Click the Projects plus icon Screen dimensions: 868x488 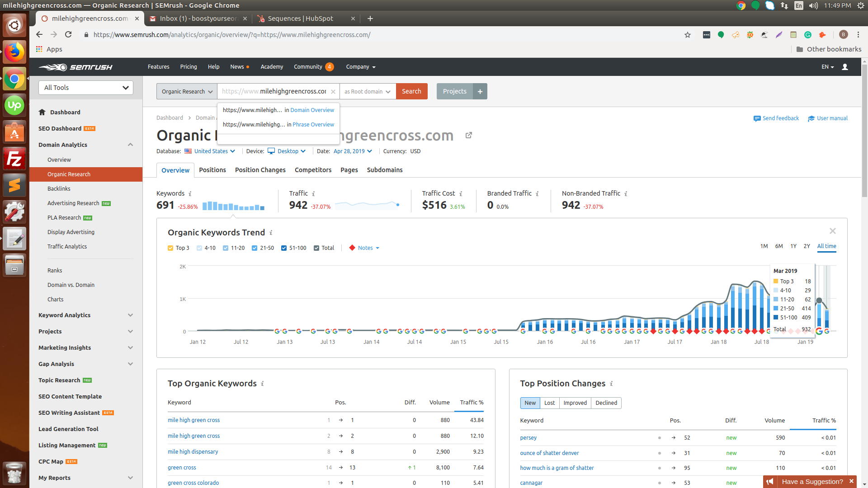tap(480, 91)
